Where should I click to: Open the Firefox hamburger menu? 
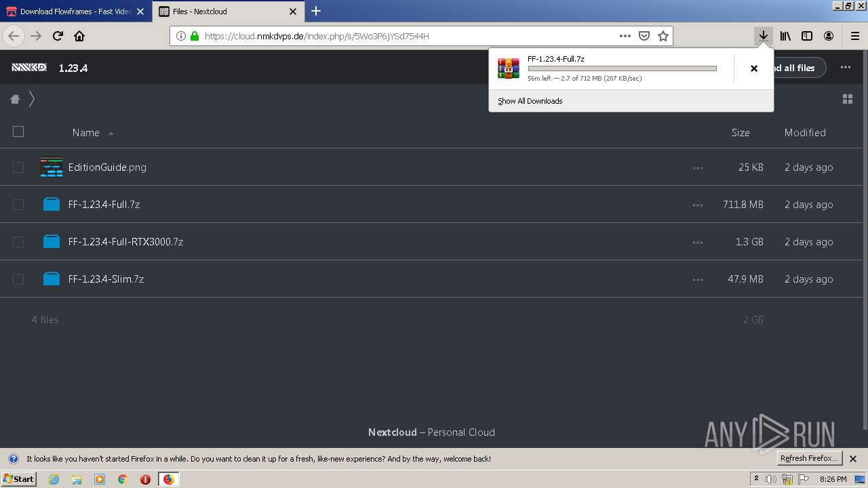pyautogui.click(x=854, y=36)
